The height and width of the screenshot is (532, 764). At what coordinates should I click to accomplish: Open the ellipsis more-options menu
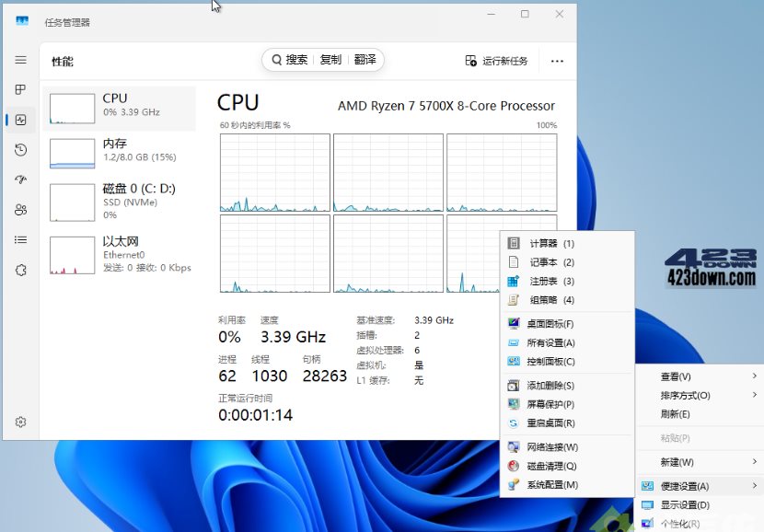[x=556, y=60]
